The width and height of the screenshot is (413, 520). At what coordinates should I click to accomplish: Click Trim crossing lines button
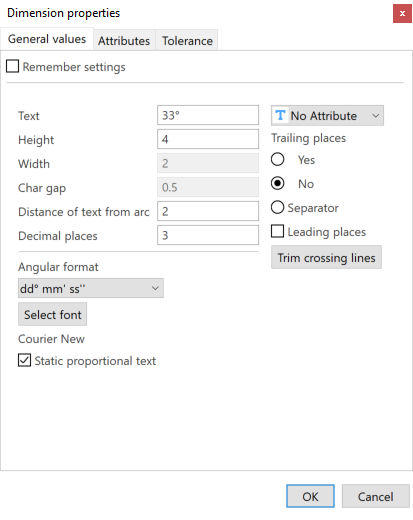coord(326,257)
